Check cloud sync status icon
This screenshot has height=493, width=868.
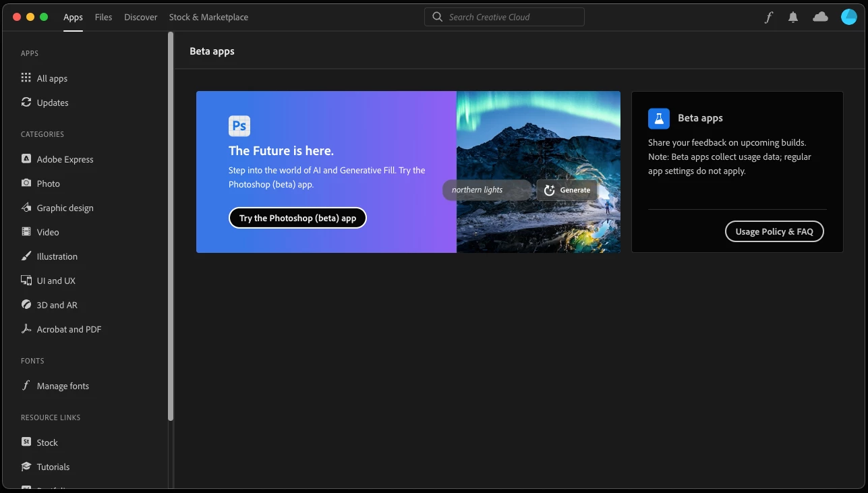click(x=820, y=17)
